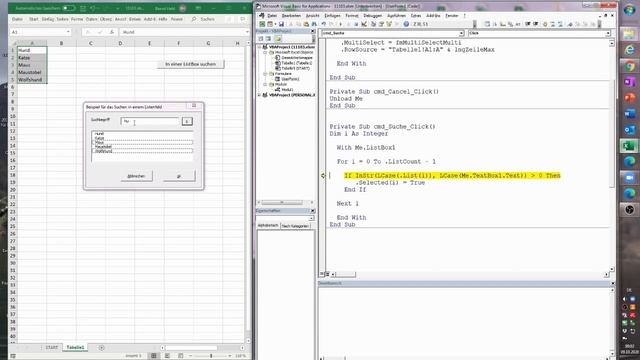Open the Hilfe tab in Excel ribbon
This screenshot has width=640, height=360.
click(x=163, y=19)
